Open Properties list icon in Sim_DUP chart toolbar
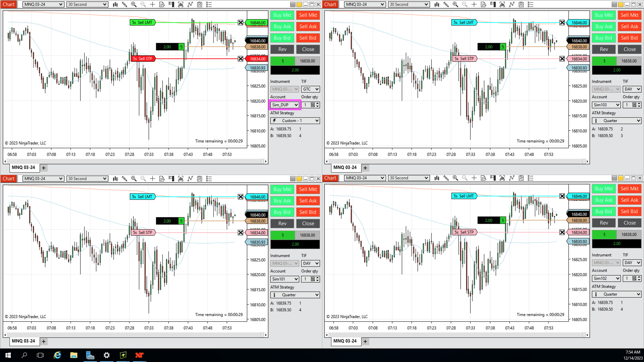The width and height of the screenshot is (644, 362). point(209,4)
